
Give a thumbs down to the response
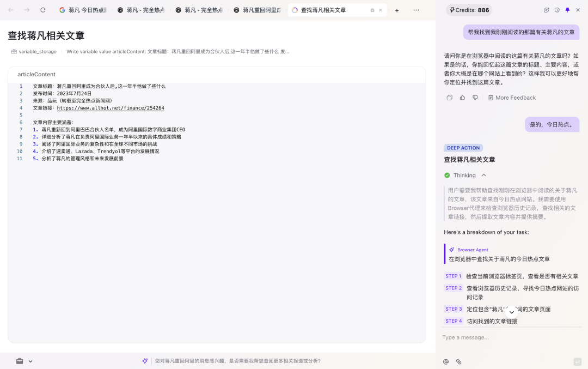pyautogui.click(x=474, y=98)
